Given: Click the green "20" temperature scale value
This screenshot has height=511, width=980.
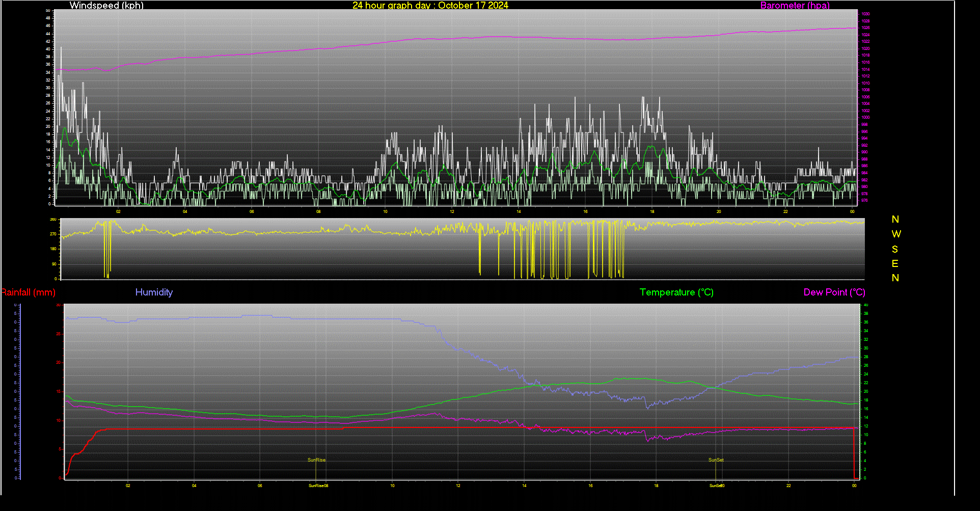Looking at the screenshot, I should click(866, 392).
